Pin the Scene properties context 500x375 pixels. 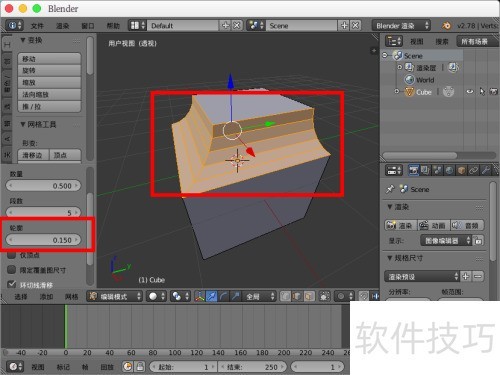[x=390, y=189]
